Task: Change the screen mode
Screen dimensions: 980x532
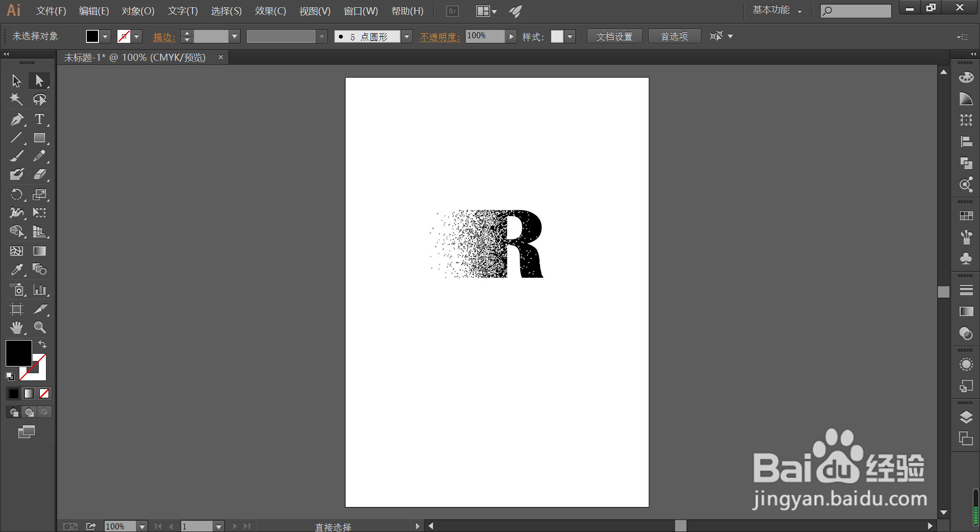Action: click(27, 432)
